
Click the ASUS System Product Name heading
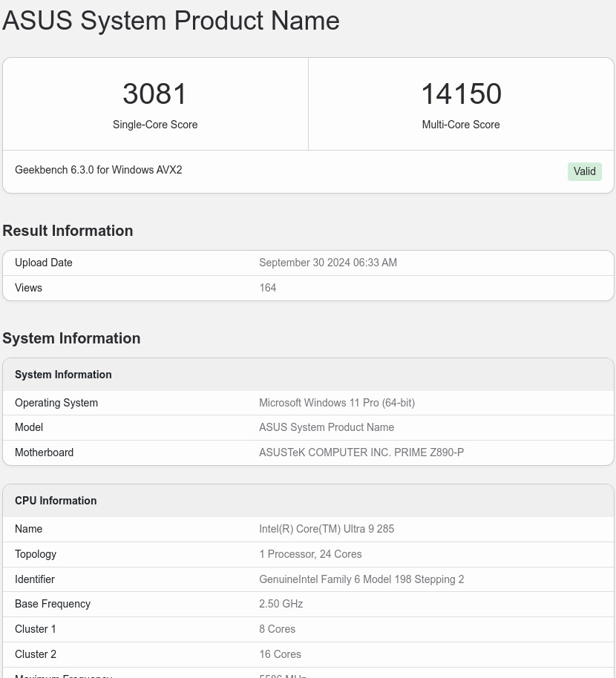(x=171, y=20)
